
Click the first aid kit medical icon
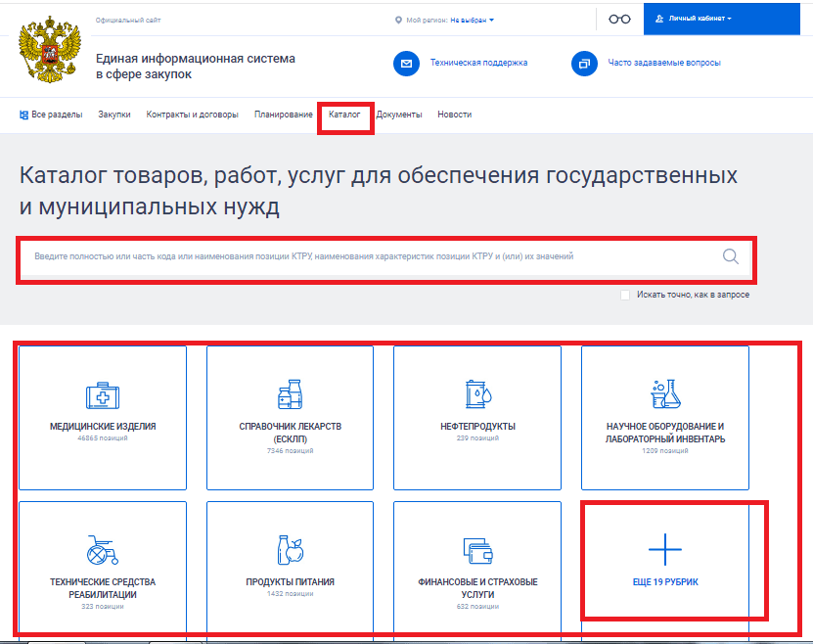pyautogui.click(x=103, y=395)
